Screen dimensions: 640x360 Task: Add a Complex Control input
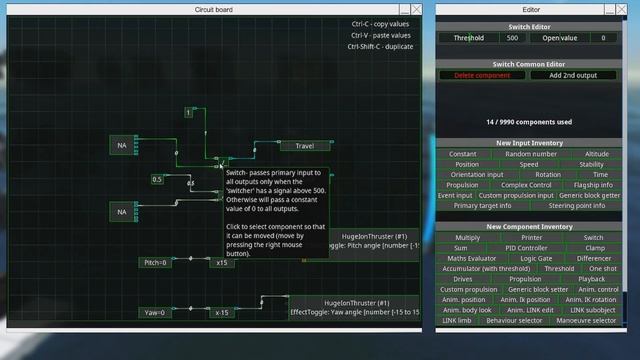point(526,185)
